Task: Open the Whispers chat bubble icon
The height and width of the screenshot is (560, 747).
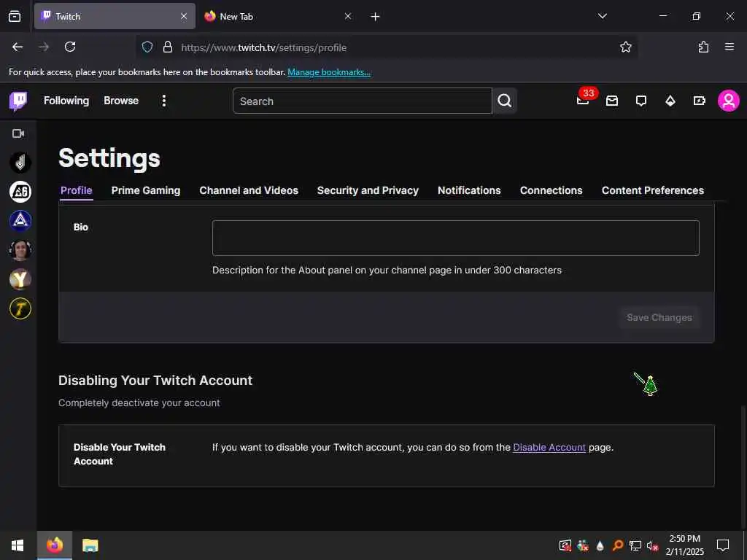Action: [641, 101]
